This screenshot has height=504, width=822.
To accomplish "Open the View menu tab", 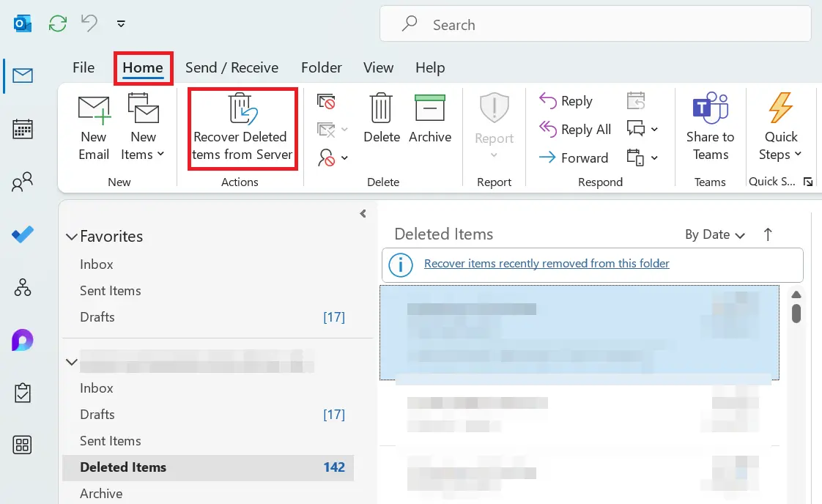I will (x=378, y=67).
